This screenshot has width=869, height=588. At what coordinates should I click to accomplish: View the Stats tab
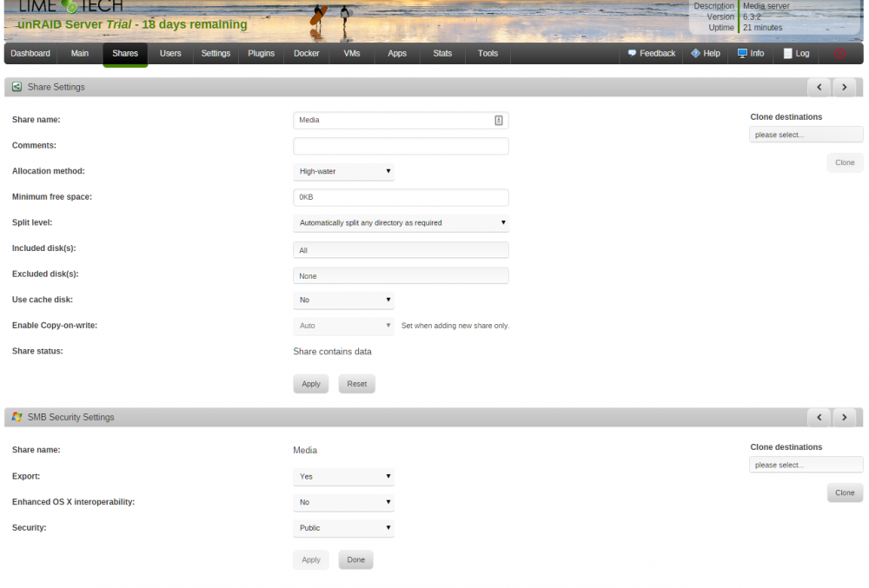pos(442,54)
